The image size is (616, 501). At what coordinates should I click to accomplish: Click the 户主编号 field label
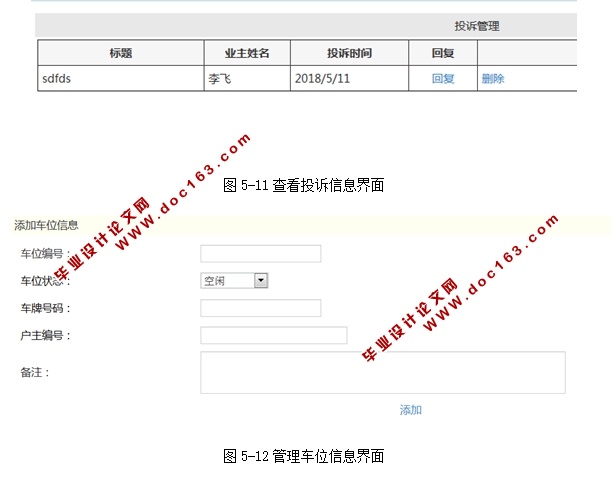coord(45,335)
